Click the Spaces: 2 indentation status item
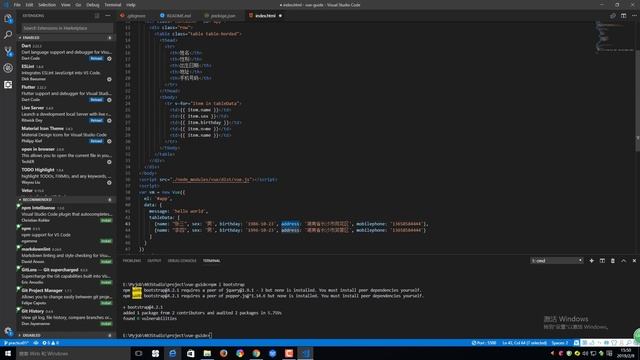 point(560,343)
